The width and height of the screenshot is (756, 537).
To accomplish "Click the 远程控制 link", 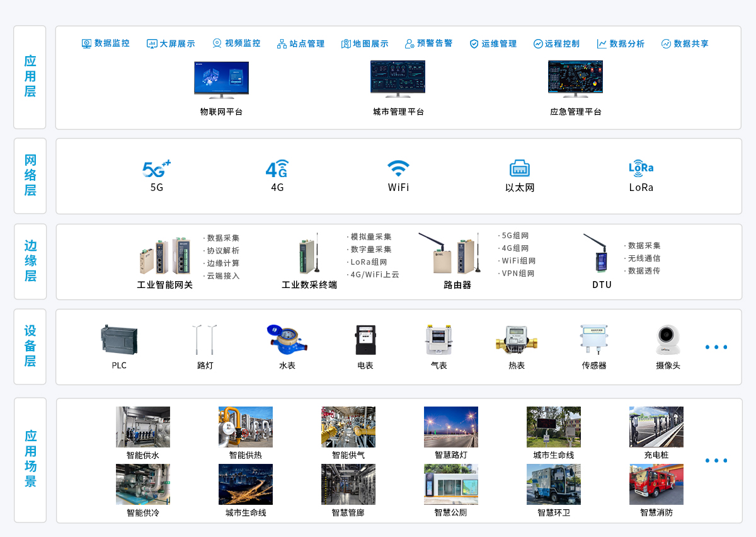I will point(556,43).
